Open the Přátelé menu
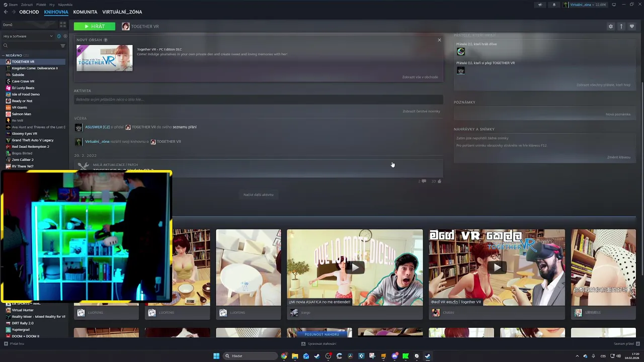 pos(41,5)
